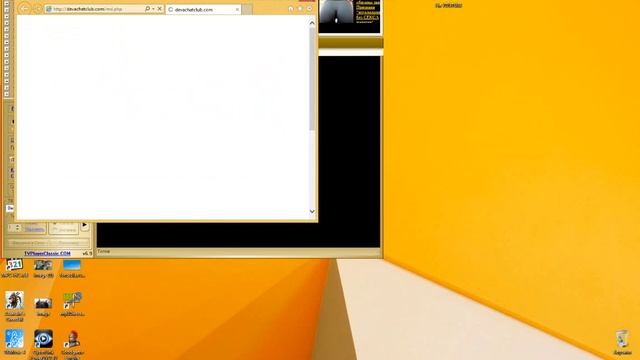Open the TVPlayerClassic.COM link
Image resolution: width=640 pixels, height=360 pixels.
(x=47, y=253)
